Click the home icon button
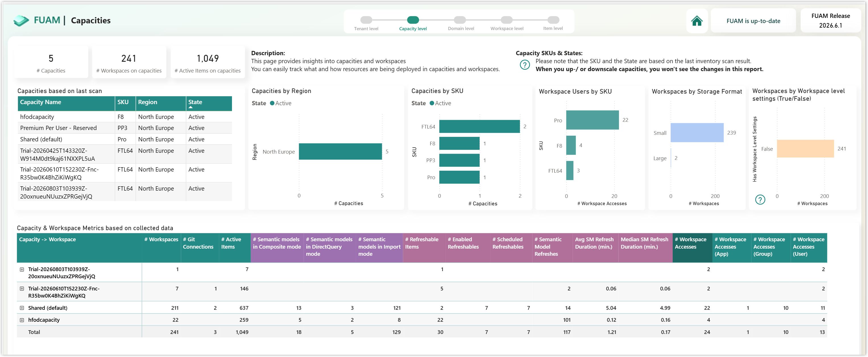 point(697,21)
